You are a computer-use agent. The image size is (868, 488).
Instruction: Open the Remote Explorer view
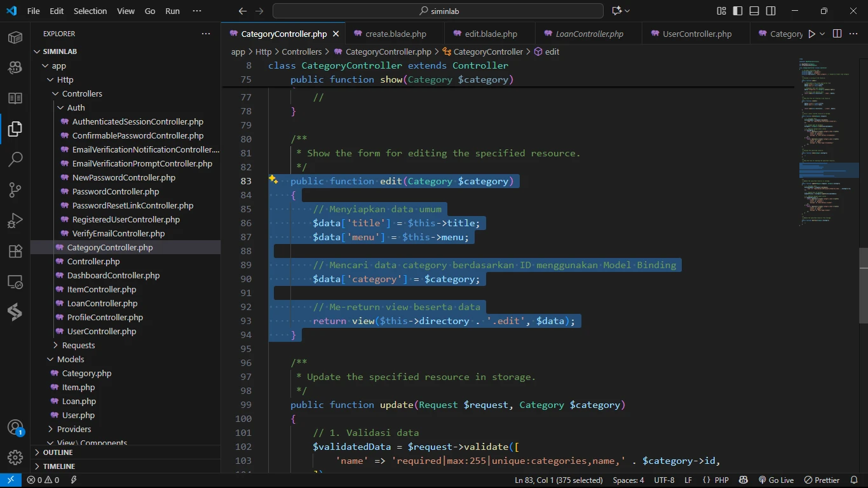[x=15, y=281]
